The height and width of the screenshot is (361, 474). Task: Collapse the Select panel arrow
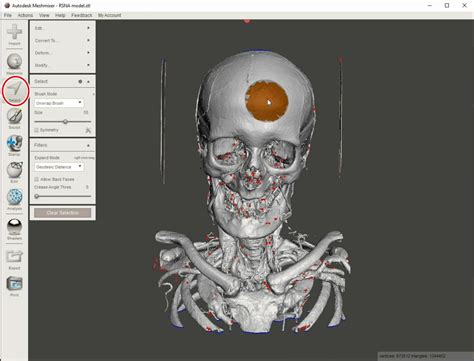88,81
